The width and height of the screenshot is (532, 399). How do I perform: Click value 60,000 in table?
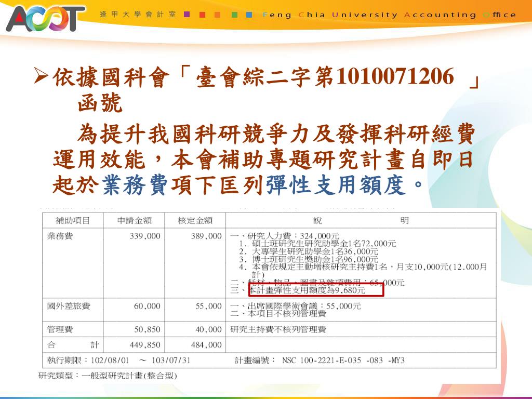tap(147, 307)
